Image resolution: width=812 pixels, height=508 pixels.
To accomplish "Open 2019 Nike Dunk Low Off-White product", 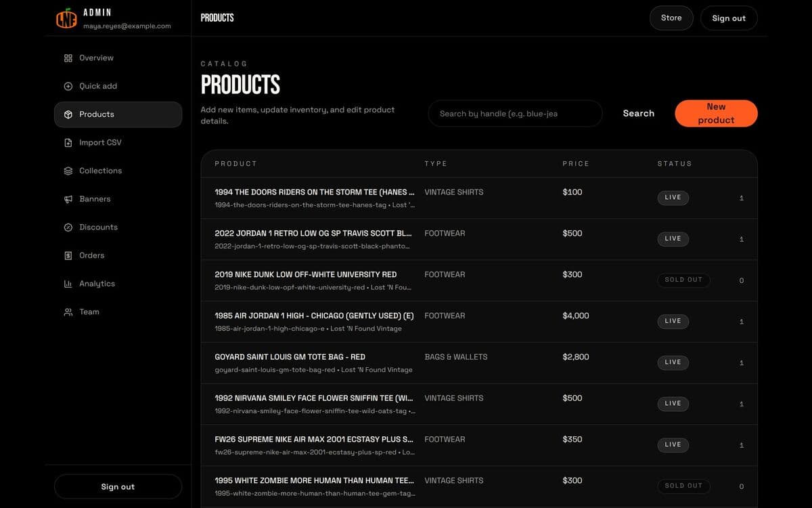I will pyautogui.click(x=306, y=275).
